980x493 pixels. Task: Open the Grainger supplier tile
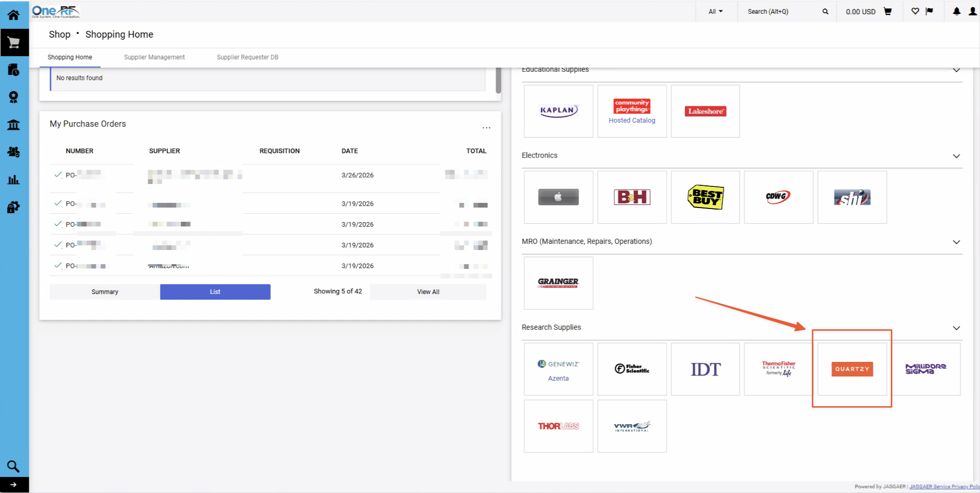(x=559, y=283)
